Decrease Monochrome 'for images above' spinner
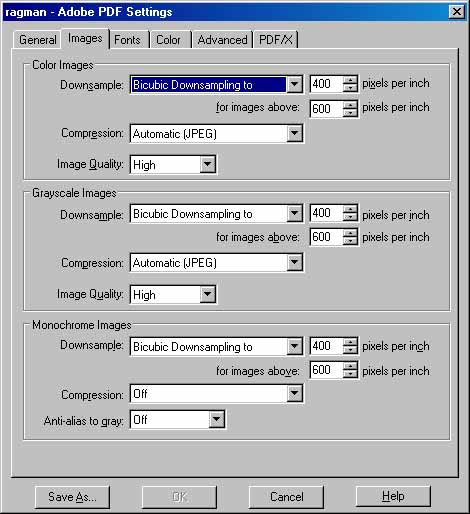 350,374
